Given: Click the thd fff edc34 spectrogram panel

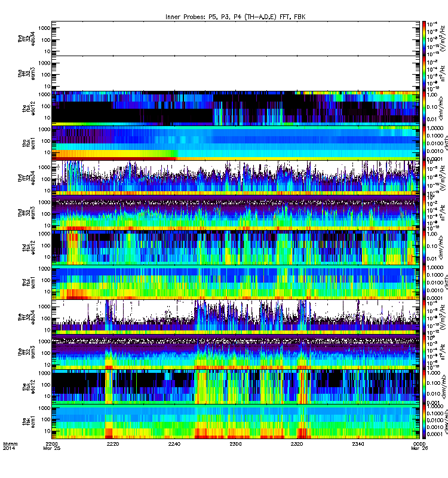Looking at the screenshot, I should coord(235,178).
